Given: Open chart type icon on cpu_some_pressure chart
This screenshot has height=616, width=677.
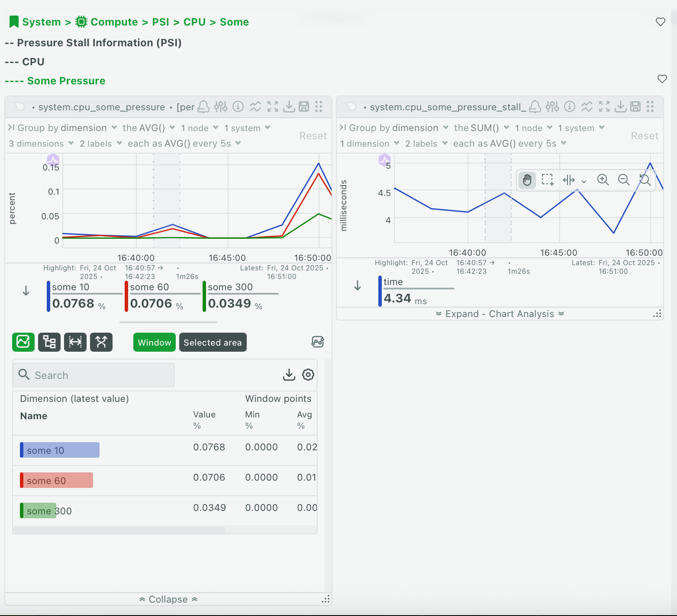Looking at the screenshot, I should point(255,106).
